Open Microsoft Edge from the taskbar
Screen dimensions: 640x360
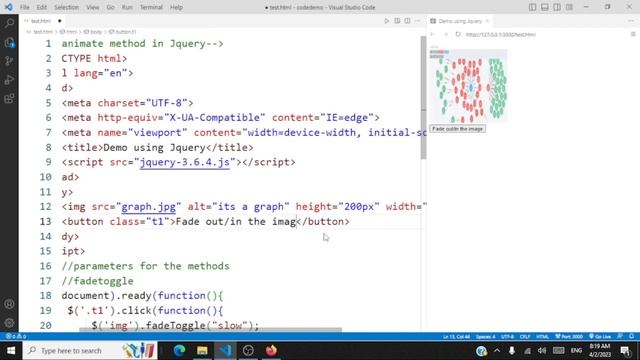pos(179,351)
